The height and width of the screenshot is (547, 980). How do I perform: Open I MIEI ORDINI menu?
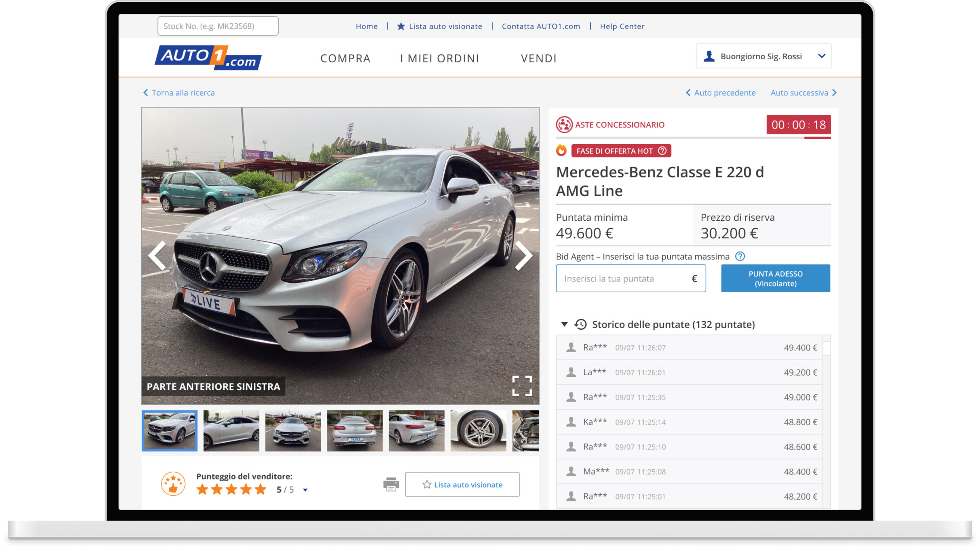(439, 58)
